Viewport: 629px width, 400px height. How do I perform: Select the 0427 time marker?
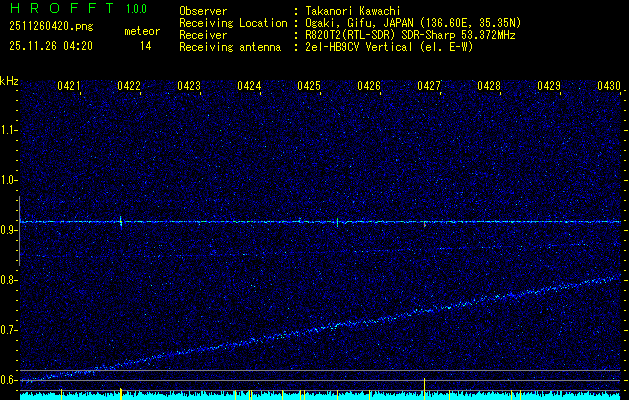tap(429, 87)
